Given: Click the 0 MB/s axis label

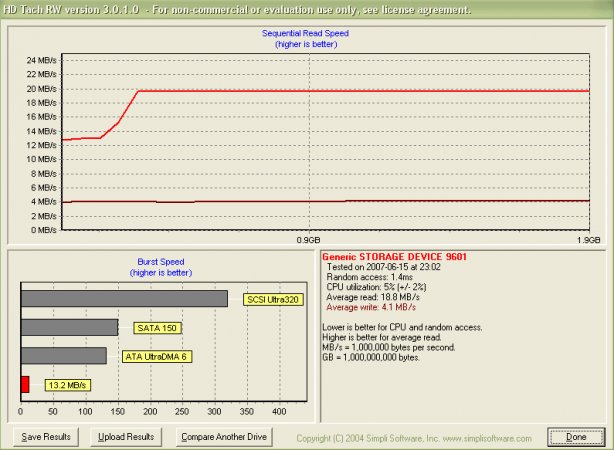Looking at the screenshot, I should click(44, 230).
